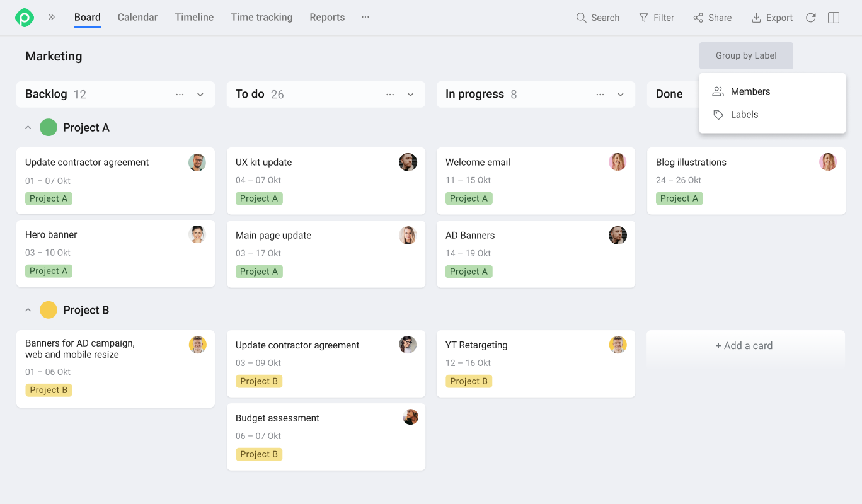Toggle the side panel layout icon

click(834, 18)
